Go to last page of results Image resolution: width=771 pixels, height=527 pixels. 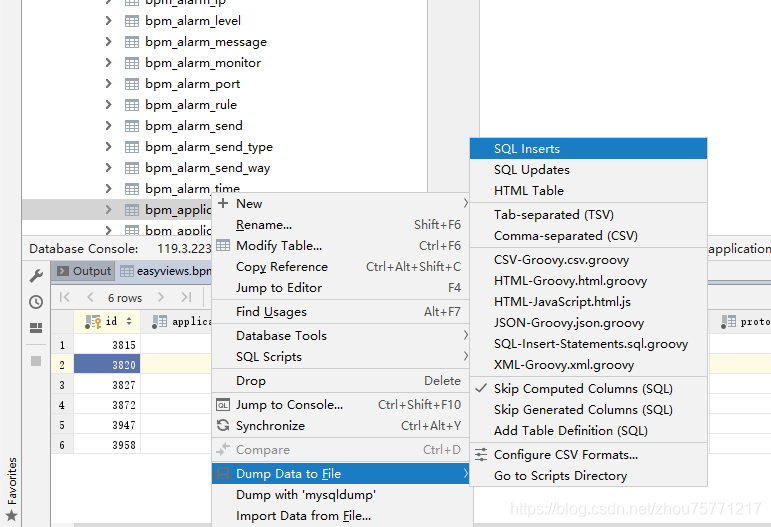pos(186,297)
